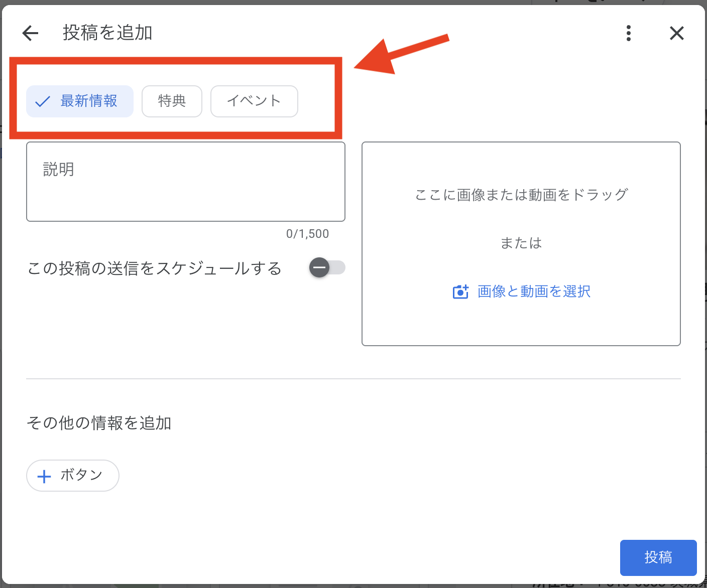
Task: Click the plus icon on ボタン chip
Action: coord(44,476)
